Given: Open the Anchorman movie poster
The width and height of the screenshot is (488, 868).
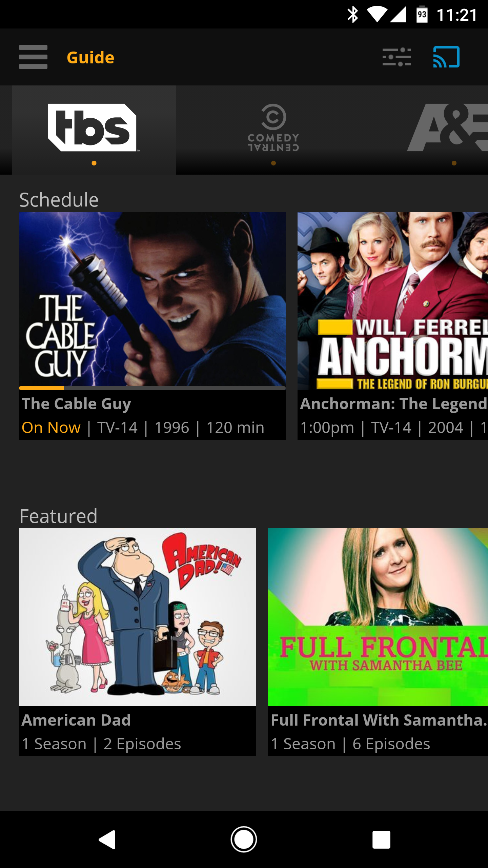Looking at the screenshot, I should (393, 301).
